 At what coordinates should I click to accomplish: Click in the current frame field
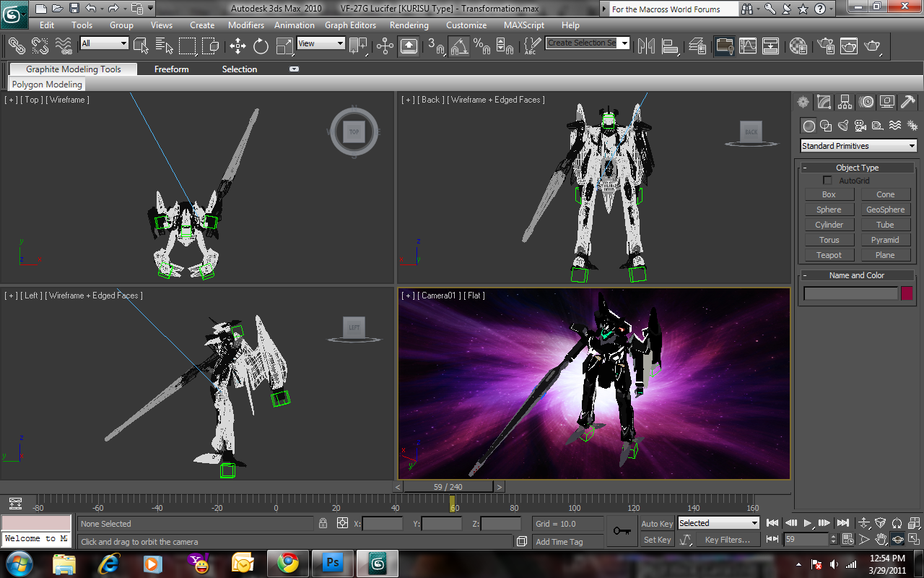coord(806,540)
